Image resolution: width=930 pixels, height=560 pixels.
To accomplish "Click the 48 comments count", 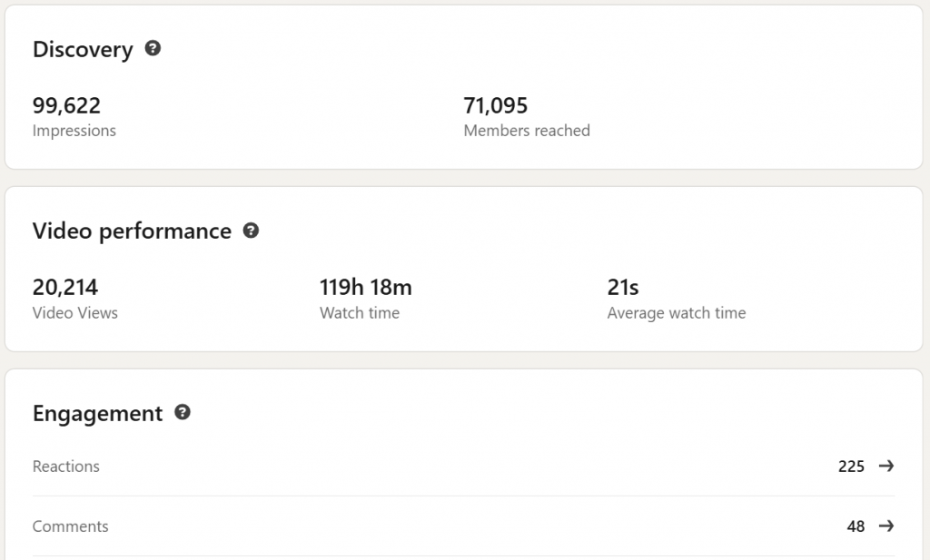I will (x=856, y=526).
